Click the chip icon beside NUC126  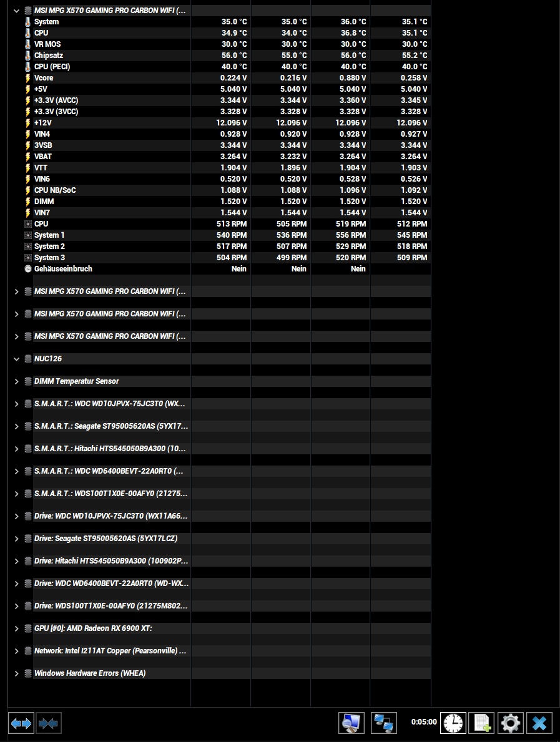point(28,359)
